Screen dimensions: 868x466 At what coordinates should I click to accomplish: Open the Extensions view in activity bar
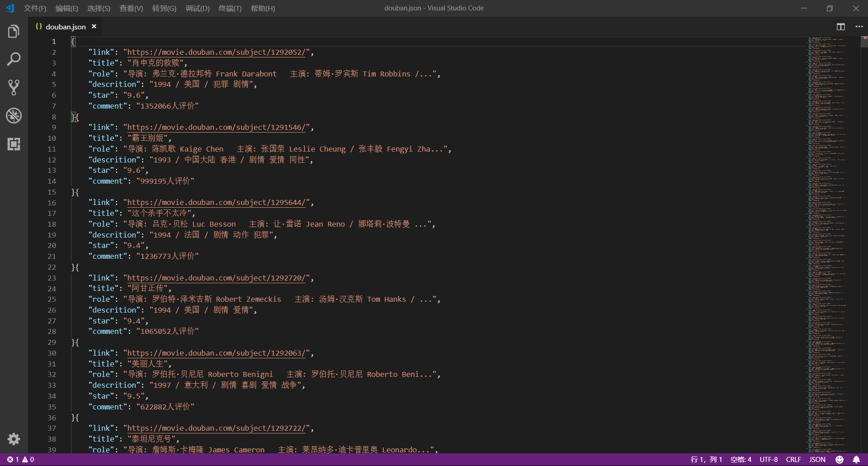point(14,144)
